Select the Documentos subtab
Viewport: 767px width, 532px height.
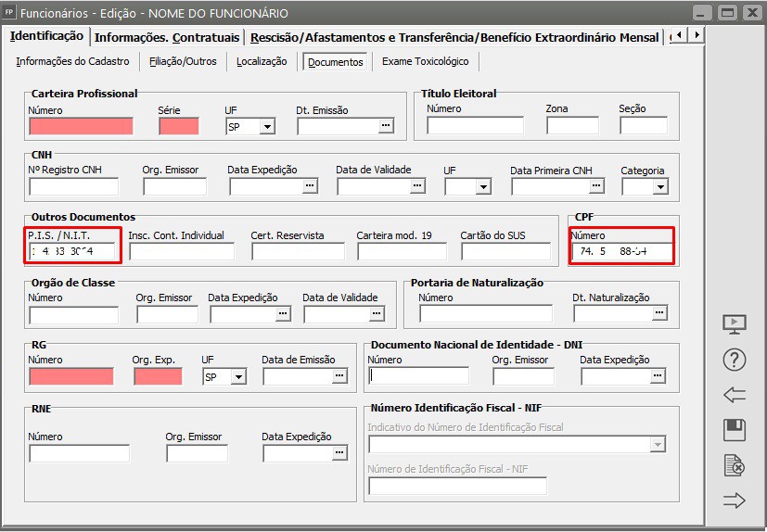coord(335,62)
